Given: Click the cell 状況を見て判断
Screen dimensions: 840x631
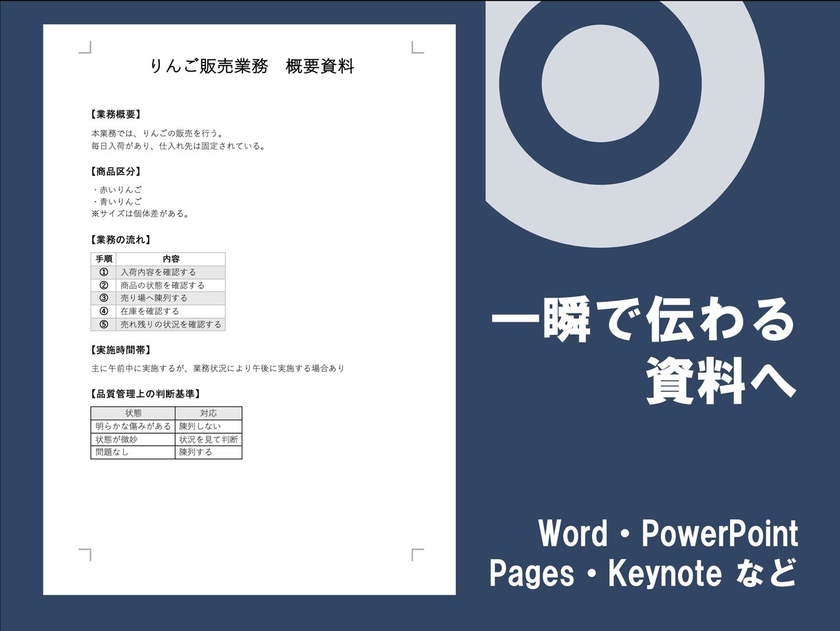Looking at the screenshot, I should [x=209, y=439].
